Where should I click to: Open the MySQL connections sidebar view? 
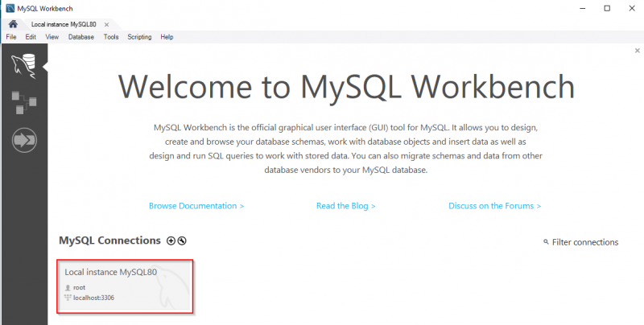tap(23, 64)
